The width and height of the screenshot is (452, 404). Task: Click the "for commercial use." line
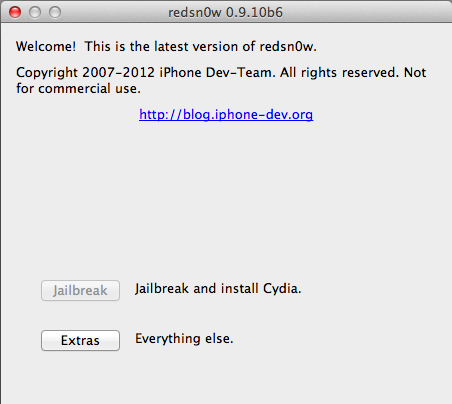tap(78, 89)
